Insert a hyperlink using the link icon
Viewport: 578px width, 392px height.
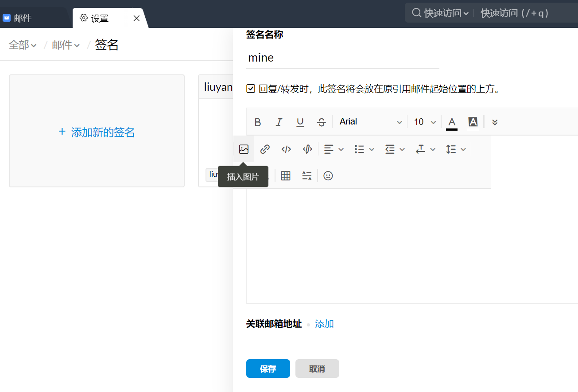pos(265,149)
